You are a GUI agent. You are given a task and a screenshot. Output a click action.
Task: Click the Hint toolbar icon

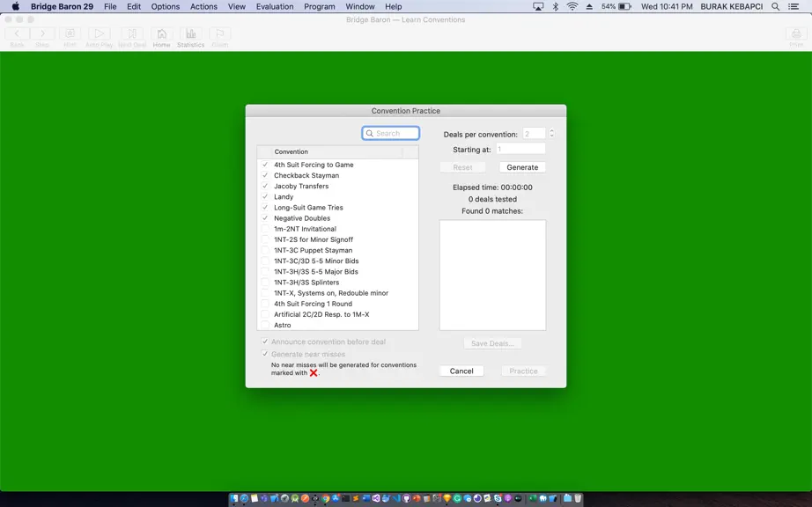70,33
